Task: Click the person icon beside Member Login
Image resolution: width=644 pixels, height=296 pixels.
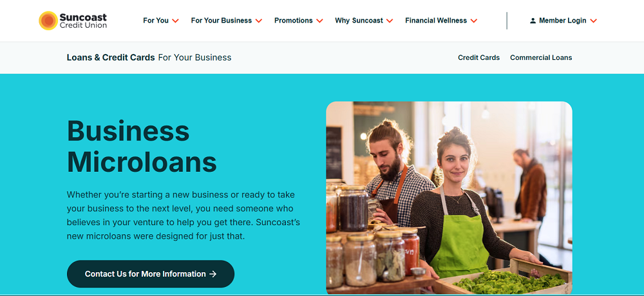Action: 533,21
